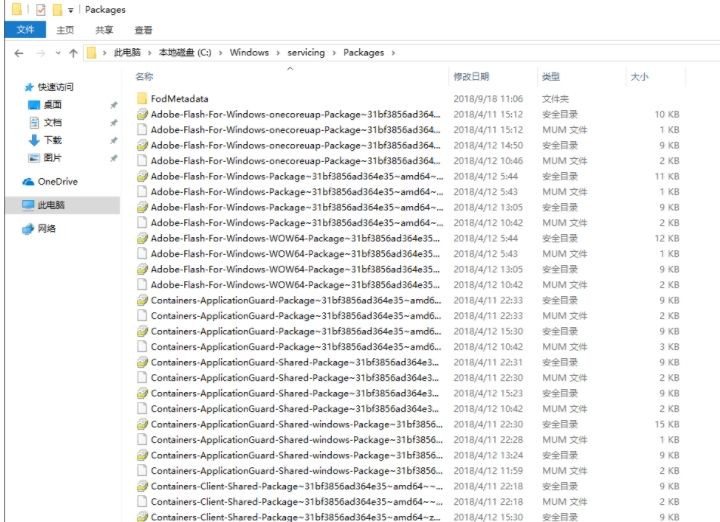Click the 快速访问 star icon
720x522 pixels.
pyautogui.click(x=29, y=87)
